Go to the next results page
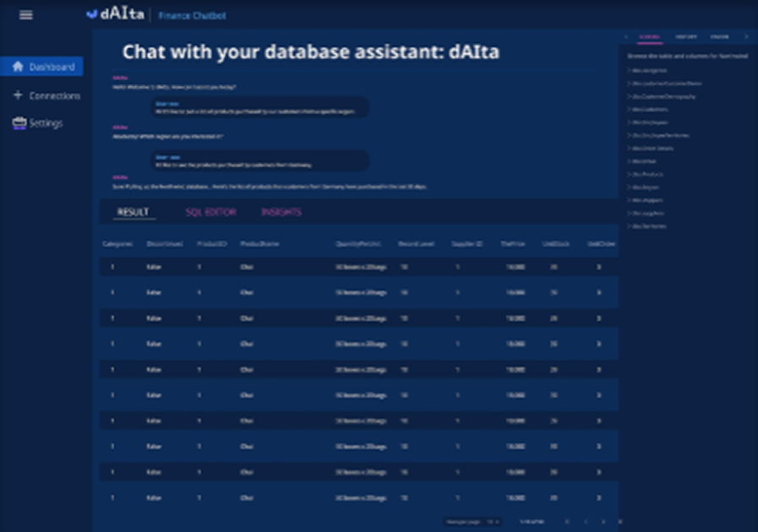This screenshot has width=758, height=532. click(603, 522)
